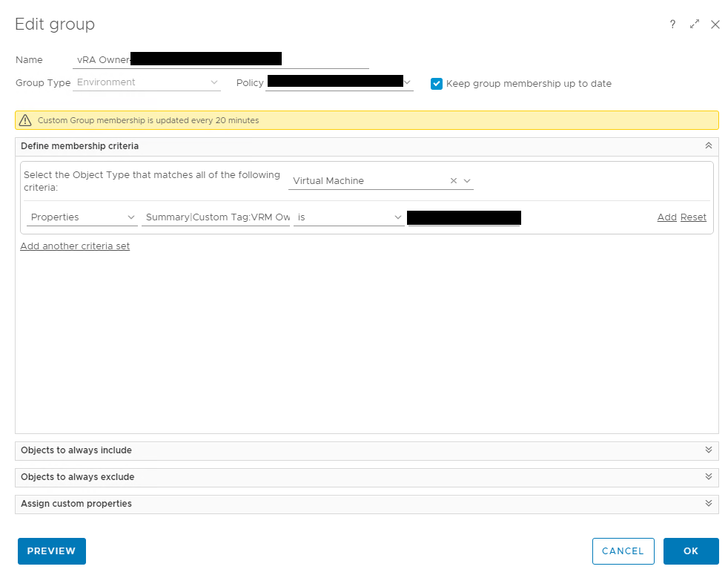728x575 pixels.
Task: Click the warning icon in the yellow banner
Action: 26,120
